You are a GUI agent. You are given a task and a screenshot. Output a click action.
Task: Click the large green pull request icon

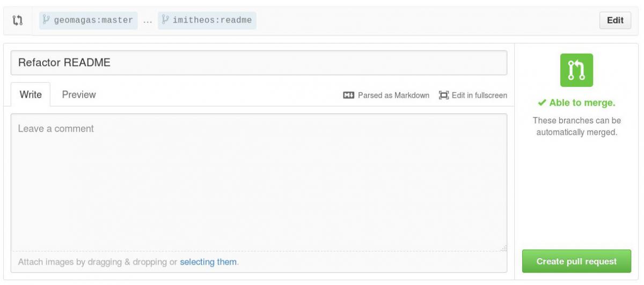pos(576,70)
